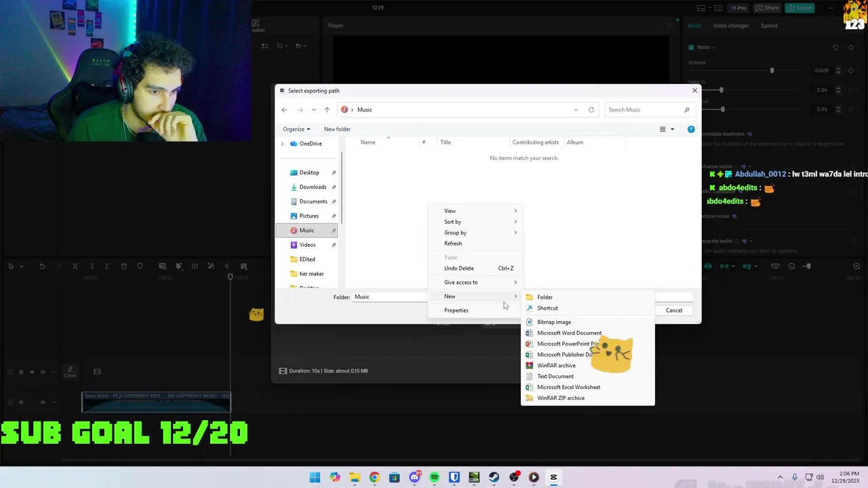This screenshot has height=488, width=868.
Task: Open Microsoft Store from the taskbar
Action: click(x=395, y=477)
